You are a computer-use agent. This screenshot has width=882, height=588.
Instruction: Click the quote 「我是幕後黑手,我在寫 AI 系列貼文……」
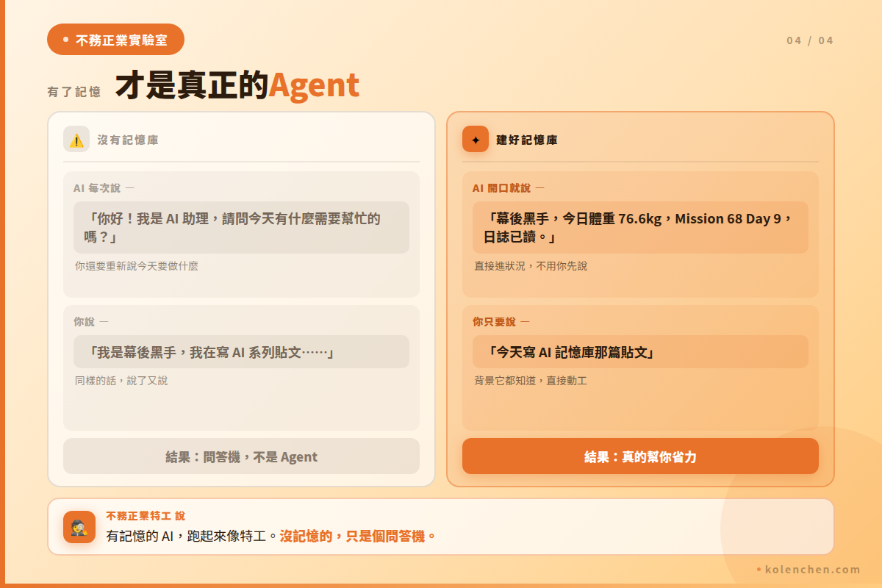click(241, 352)
